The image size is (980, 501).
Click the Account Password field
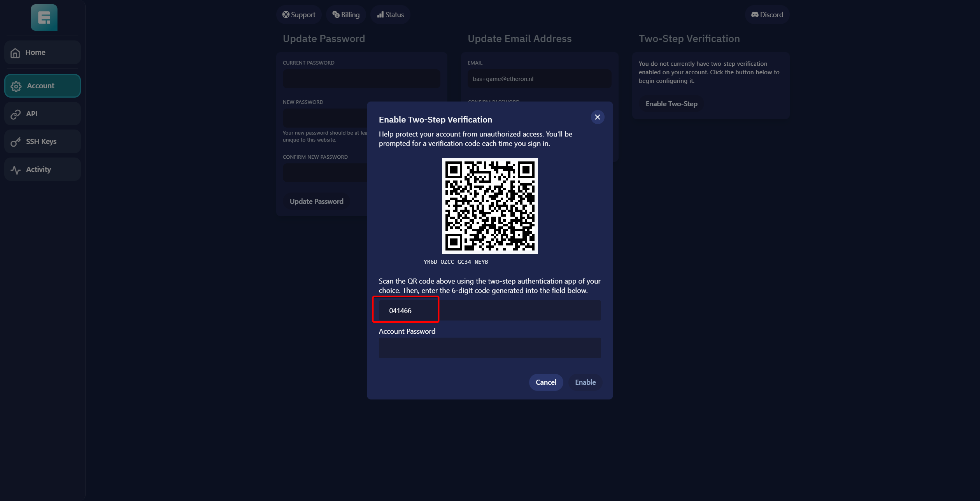pos(489,348)
